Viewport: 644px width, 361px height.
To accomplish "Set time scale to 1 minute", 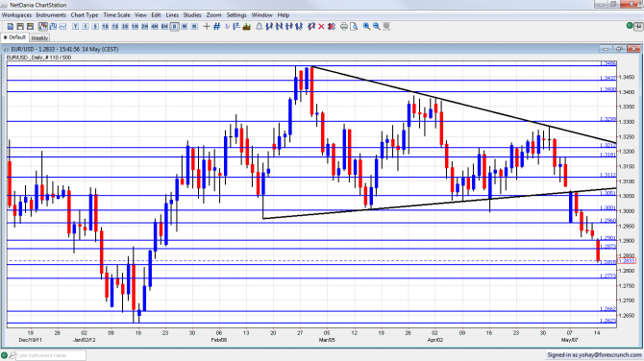I will pyautogui.click(x=86, y=27).
